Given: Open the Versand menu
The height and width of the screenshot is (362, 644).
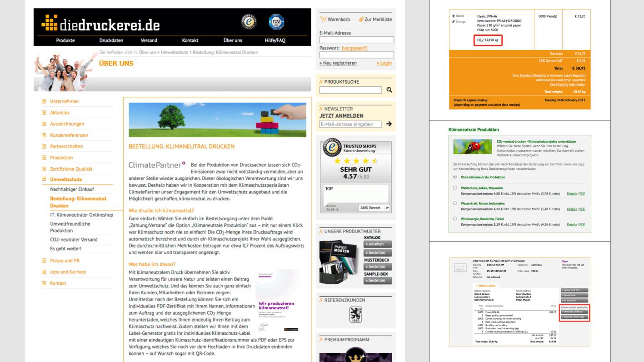Looking at the screenshot, I should pyautogui.click(x=149, y=40).
